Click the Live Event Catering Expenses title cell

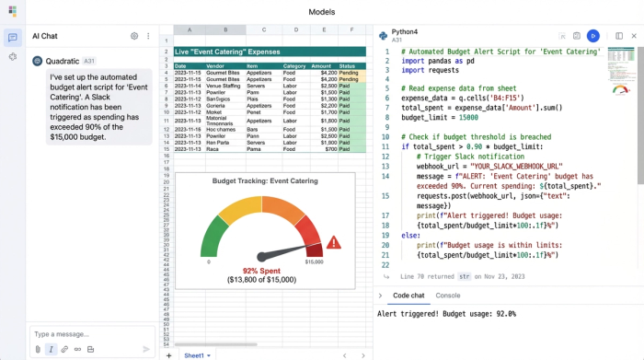click(270, 52)
